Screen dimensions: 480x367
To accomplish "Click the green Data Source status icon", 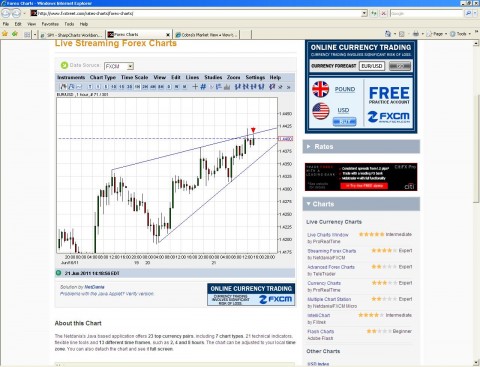I will coord(64,65).
